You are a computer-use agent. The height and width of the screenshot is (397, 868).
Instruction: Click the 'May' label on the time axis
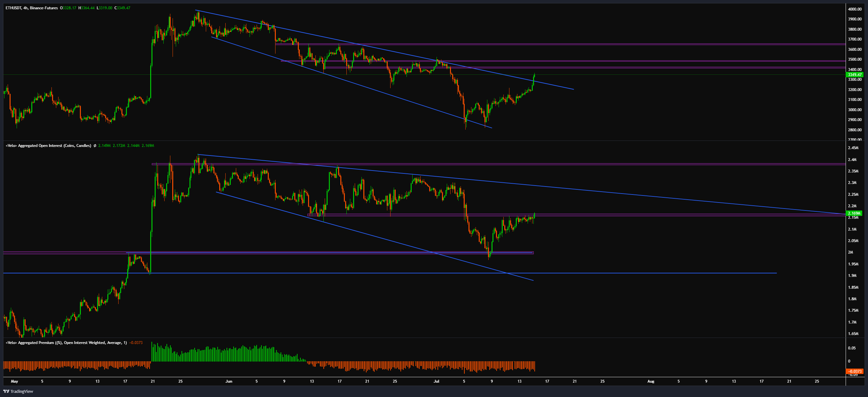click(x=14, y=381)
